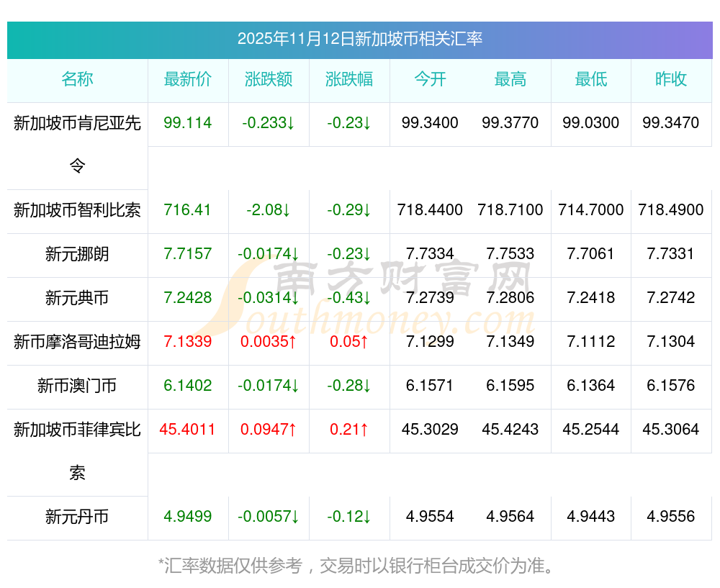Click the row name 新元典币
The width and height of the screenshot is (720, 588).
pyautogui.click(x=77, y=298)
